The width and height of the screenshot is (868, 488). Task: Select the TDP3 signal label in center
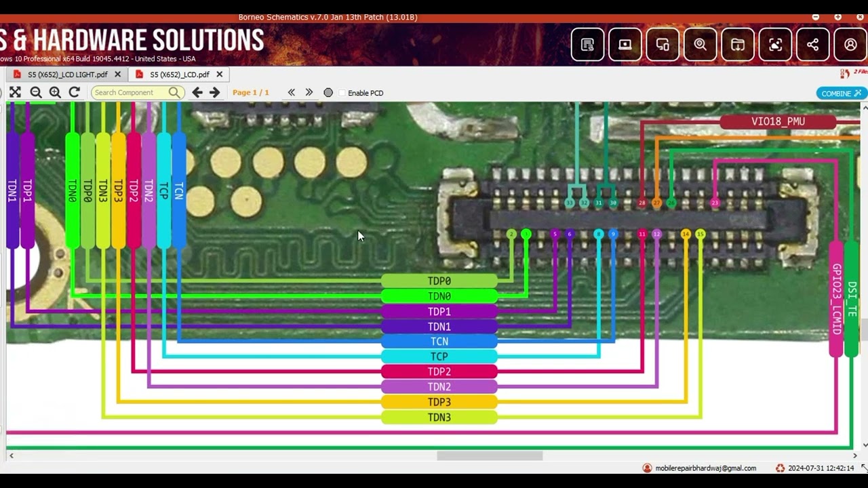(x=439, y=402)
